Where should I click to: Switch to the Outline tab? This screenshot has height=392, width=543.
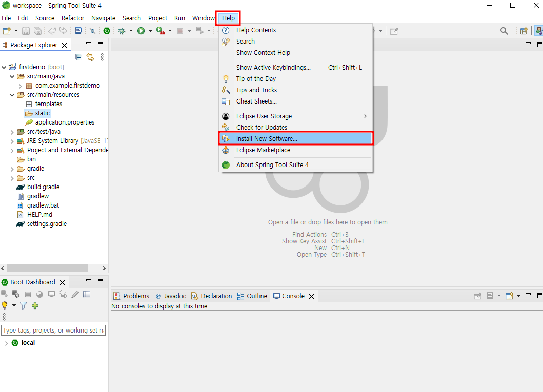coord(252,296)
